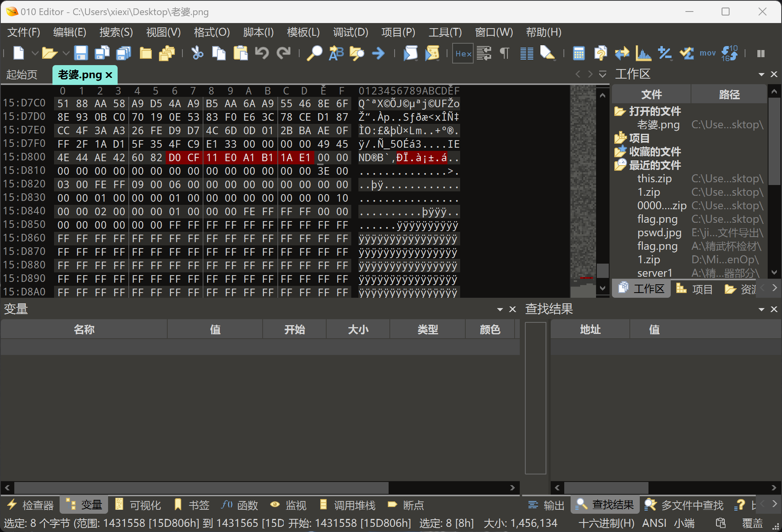This screenshot has width=782, height=532.
Task: Toggle the column mode icon
Action: [526, 53]
